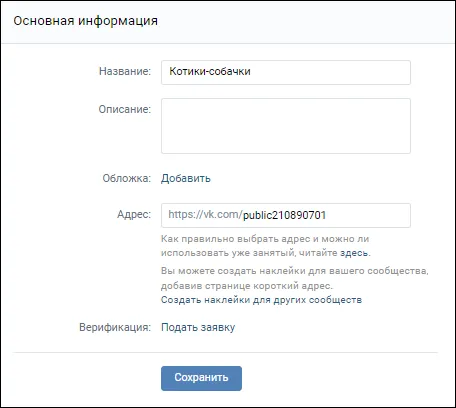The height and width of the screenshot is (408, 456).
Task: Click Подать заявку verification link
Action: tap(198, 327)
